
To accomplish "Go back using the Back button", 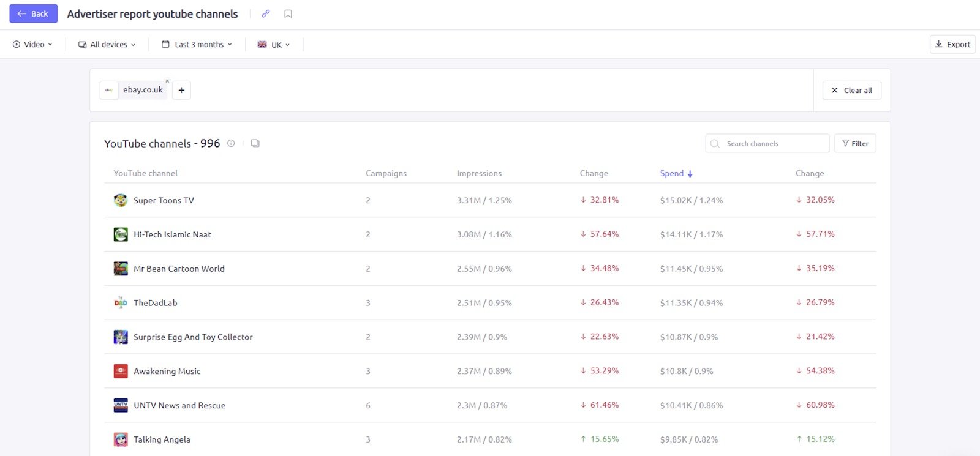I will pyautogui.click(x=33, y=13).
